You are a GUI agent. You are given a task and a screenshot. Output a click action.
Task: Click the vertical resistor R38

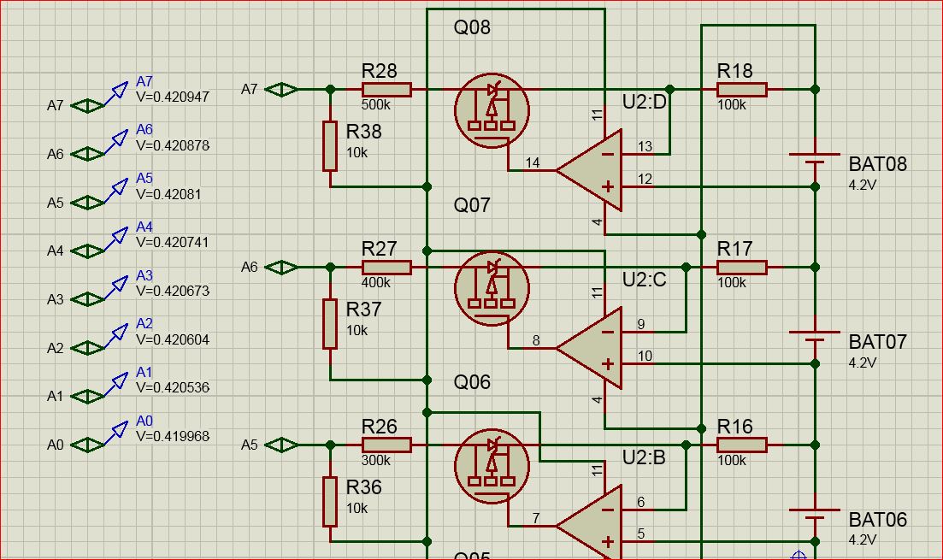330,146
